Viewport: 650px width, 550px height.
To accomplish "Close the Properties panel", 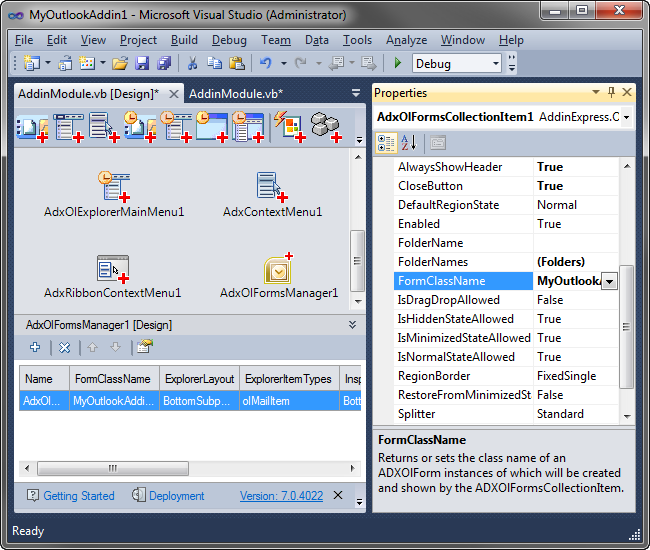I will coord(627,92).
